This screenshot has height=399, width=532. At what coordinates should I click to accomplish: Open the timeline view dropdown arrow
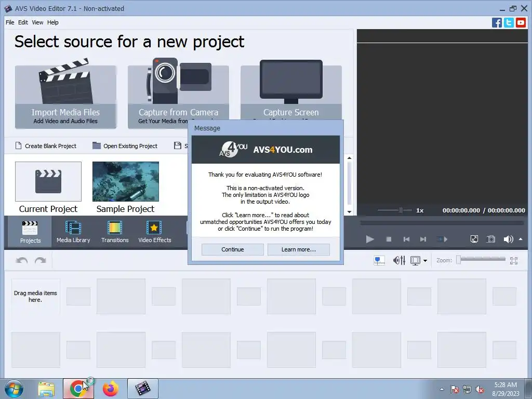[x=425, y=261]
